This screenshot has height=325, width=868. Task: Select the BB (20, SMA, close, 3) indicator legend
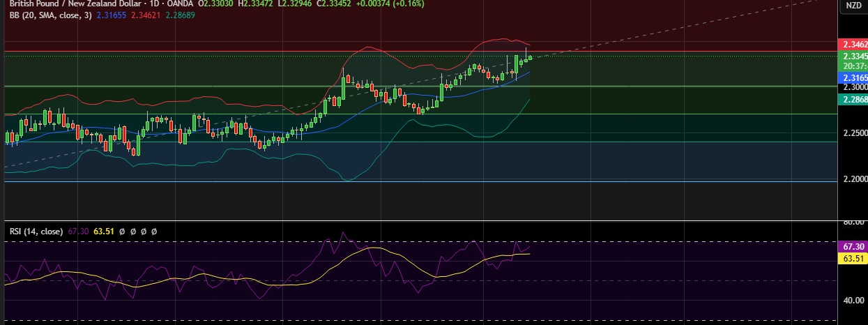pos(52,15)
